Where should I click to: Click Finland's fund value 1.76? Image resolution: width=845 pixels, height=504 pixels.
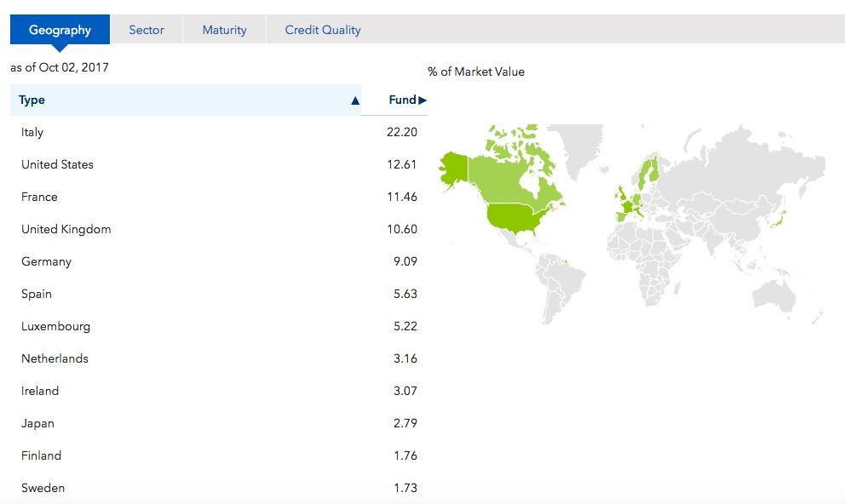click(405, 455)
